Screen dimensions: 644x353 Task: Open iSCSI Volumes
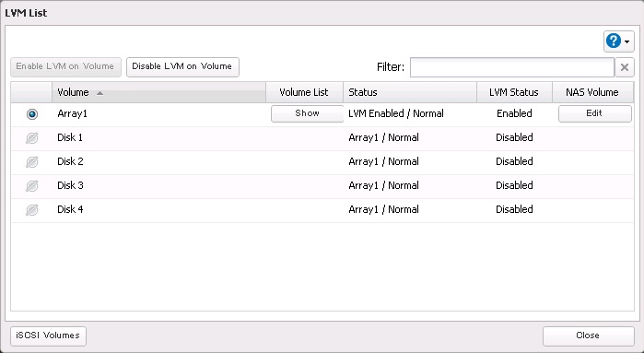(48, 336)
